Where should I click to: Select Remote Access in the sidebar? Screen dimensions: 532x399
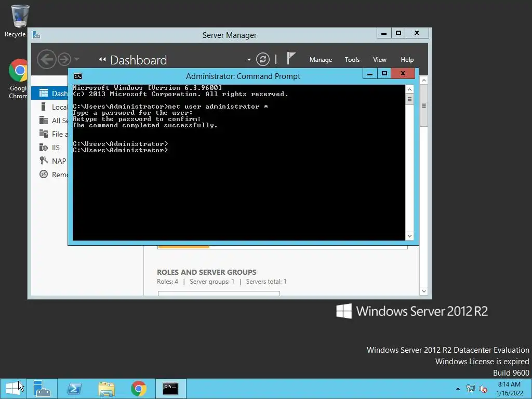point(49,175)
